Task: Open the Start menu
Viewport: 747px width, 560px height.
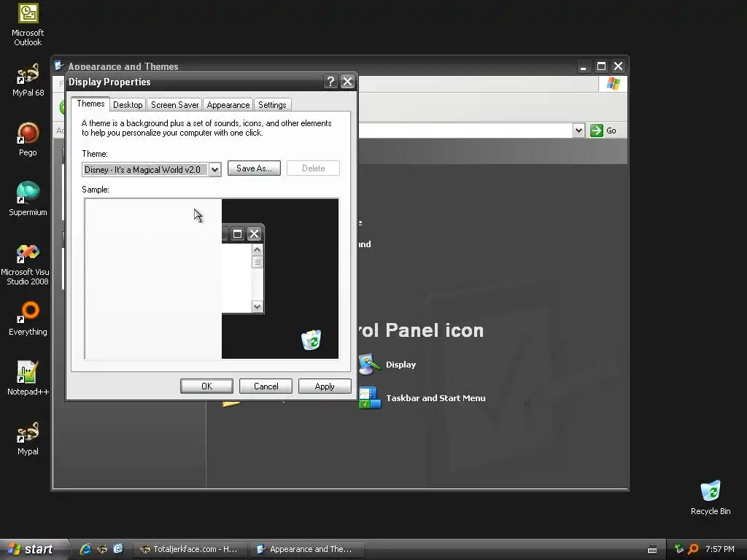Action: point(34,549)
